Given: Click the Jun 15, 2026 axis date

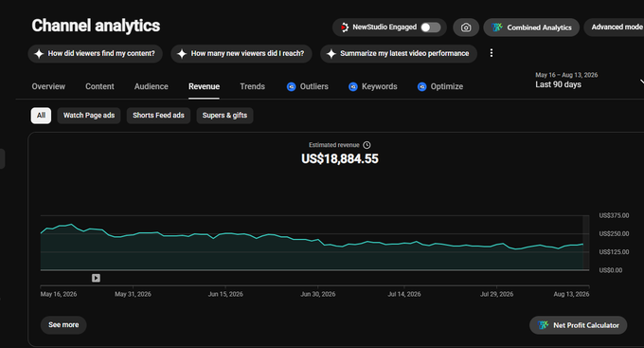Looking at the screenshot, I should pyautogui.click(x=225, y=294).
